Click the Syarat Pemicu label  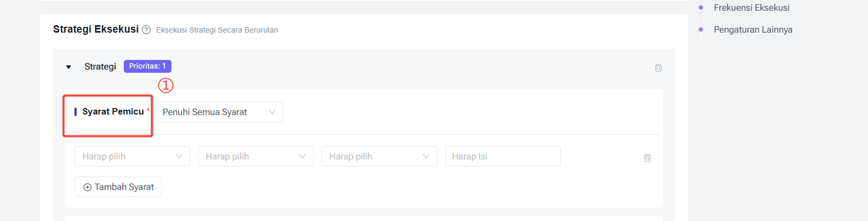pos(113,111)
